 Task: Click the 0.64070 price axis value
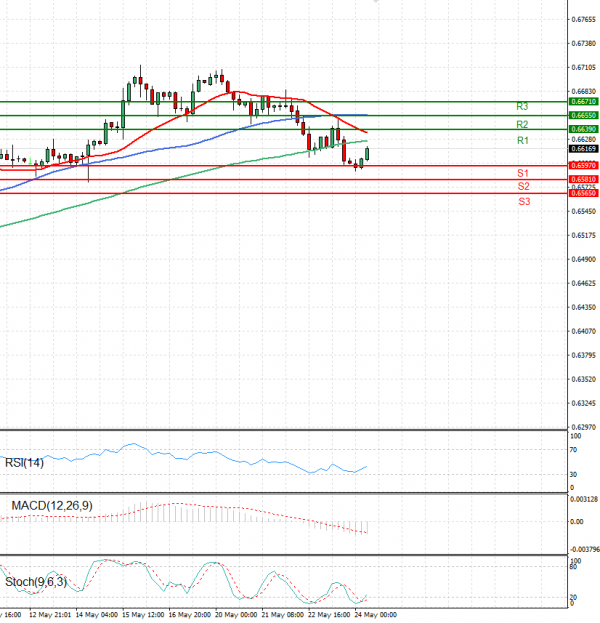(584, 331)
